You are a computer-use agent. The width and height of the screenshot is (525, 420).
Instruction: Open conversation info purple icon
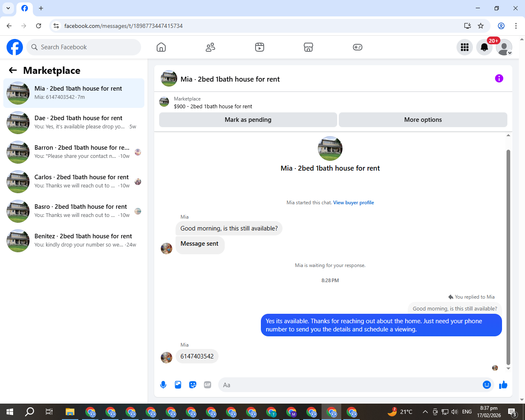[499, 78]
